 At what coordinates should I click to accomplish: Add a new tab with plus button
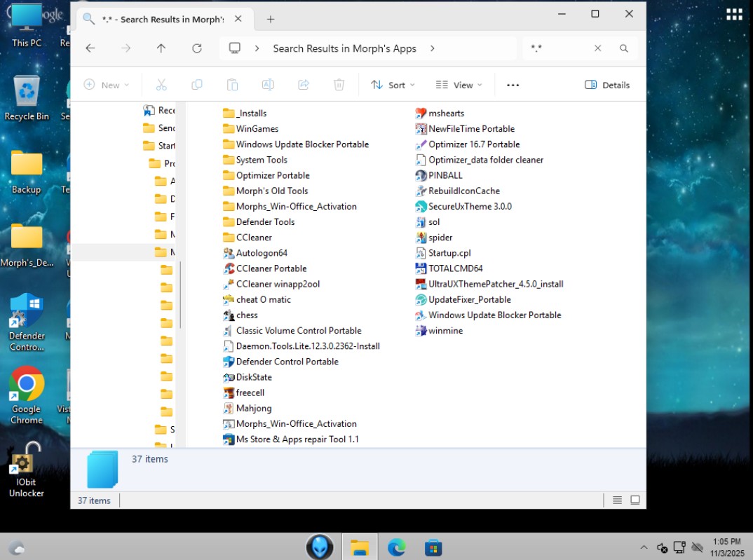click(x=271, y=19)
